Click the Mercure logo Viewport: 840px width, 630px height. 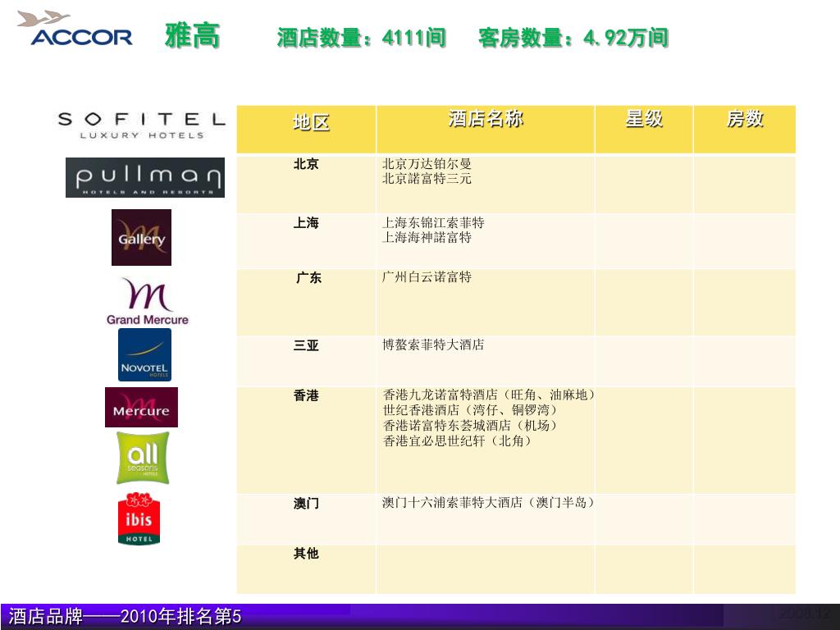coord(141,407)
